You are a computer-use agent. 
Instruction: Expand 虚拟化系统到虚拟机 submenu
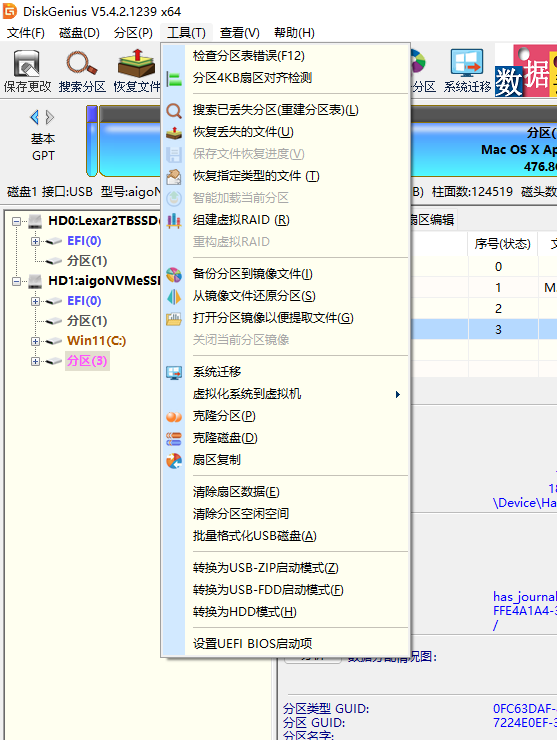[x=285, y=394]
